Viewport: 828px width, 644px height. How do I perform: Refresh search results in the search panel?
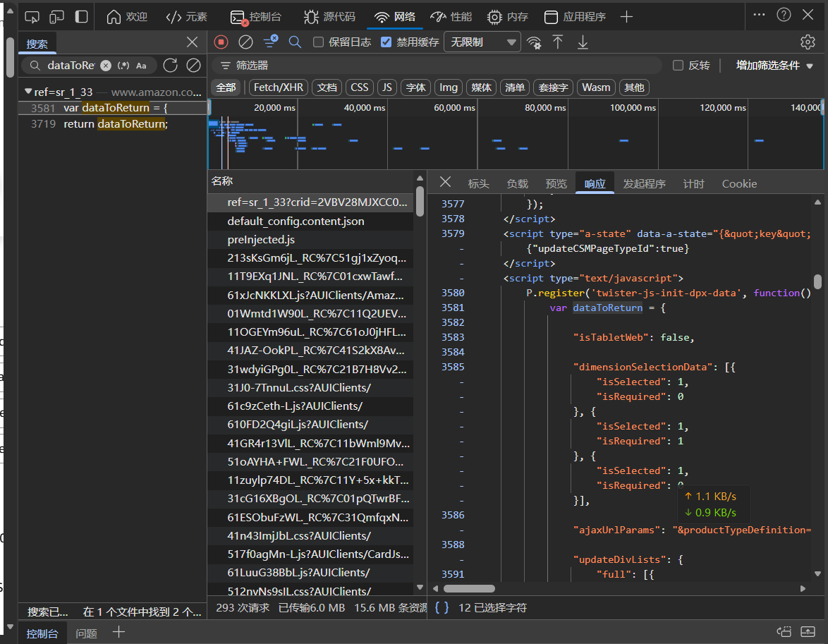click(x=170, y=66)
